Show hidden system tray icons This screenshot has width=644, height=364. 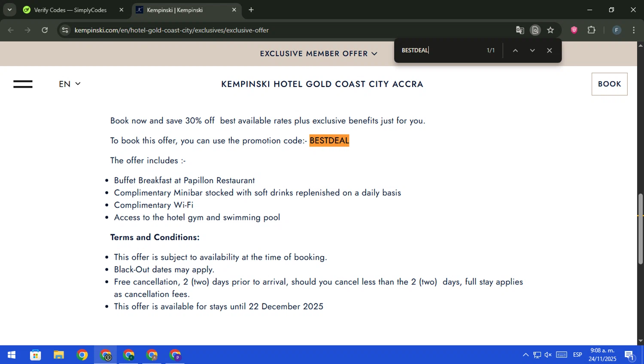[526, 355]
